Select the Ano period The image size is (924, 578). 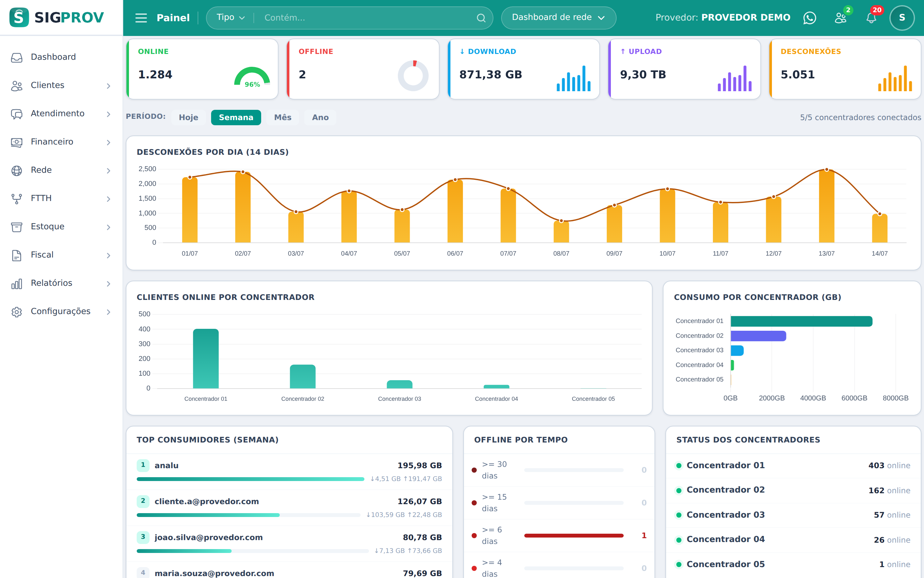pyautogui.click(x=320, y=117)
